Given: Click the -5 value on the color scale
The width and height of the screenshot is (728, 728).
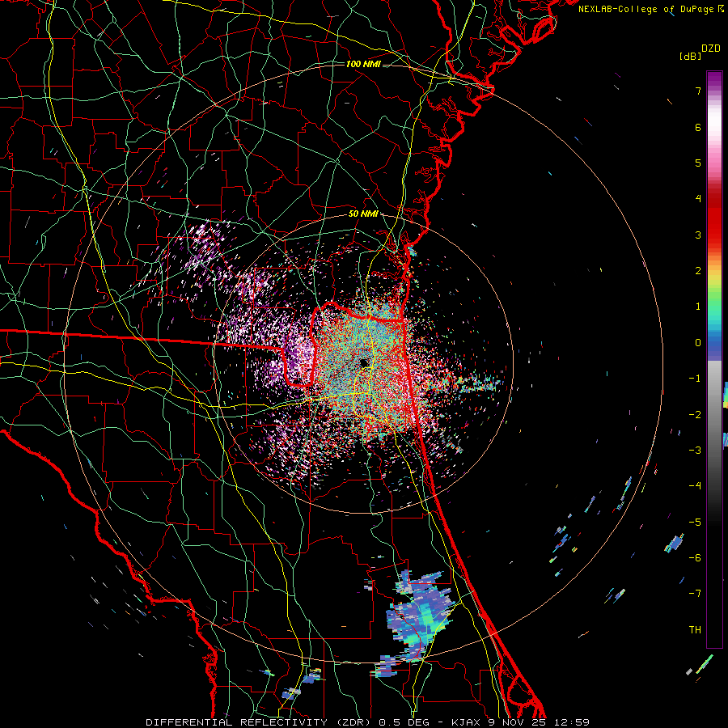Looking at the screenshot, I should (695, 523).
